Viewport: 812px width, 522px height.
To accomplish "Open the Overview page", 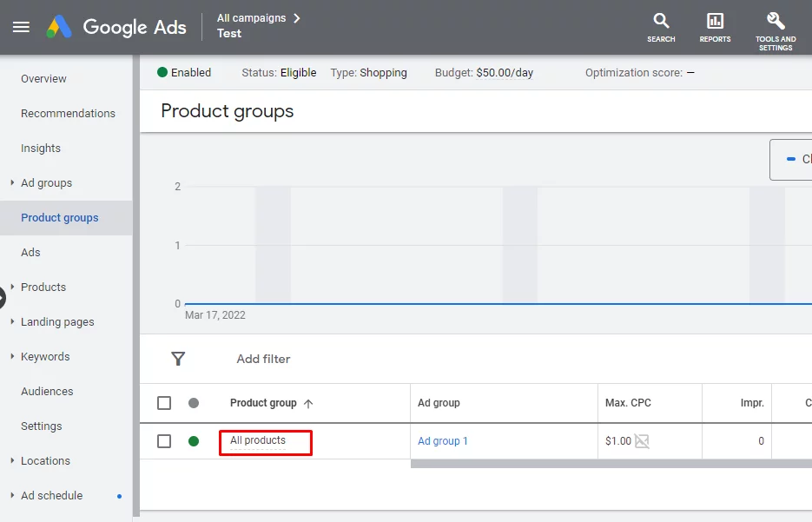I will (x=43, y=79).
